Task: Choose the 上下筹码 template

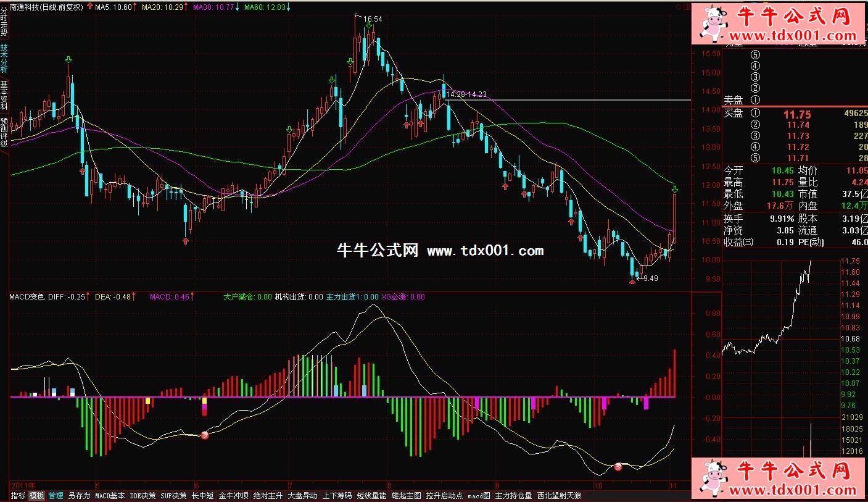Action: (337, 495)
